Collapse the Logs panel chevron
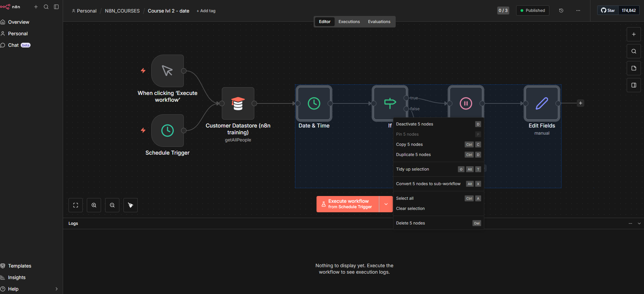The image size is (644, 294). (639, 223)
